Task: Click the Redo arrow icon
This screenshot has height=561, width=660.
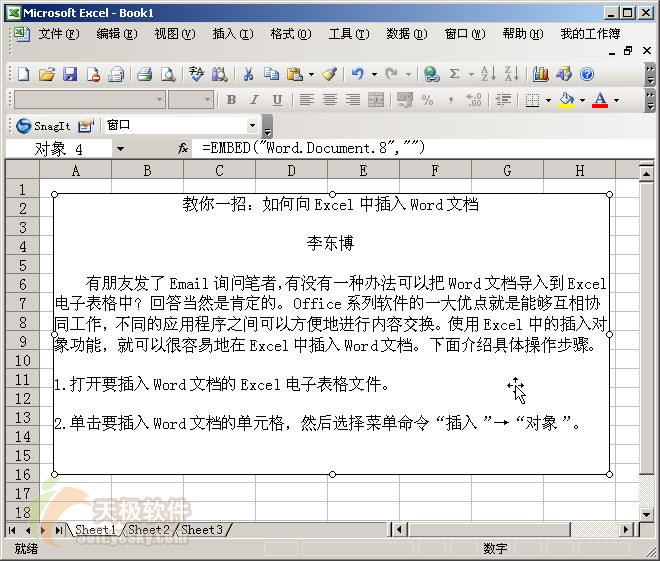Action: tap(391, 74)
